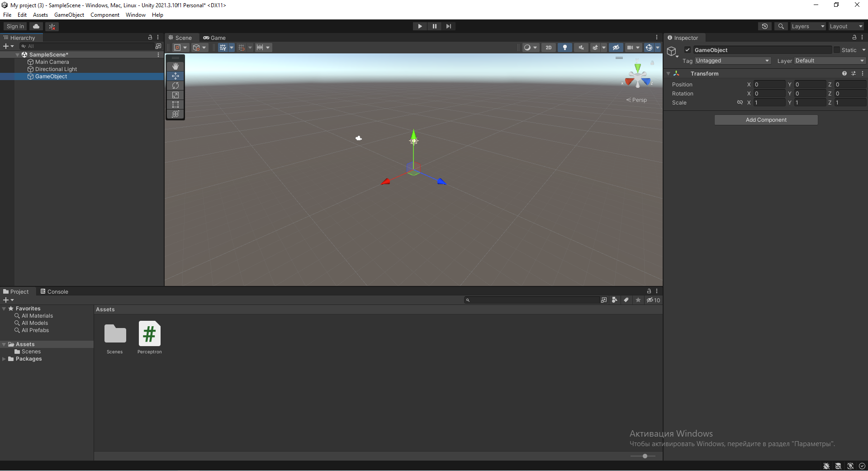Viewport: 868px width, 471px height.
Task: Open the Unity cloud services icon
Action: click(x=37, y=26)
